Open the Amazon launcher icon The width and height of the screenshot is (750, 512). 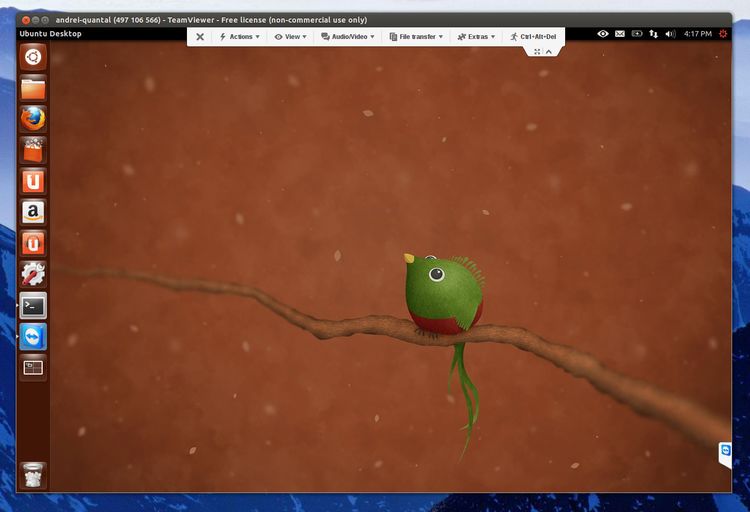(x=33, y=212)
